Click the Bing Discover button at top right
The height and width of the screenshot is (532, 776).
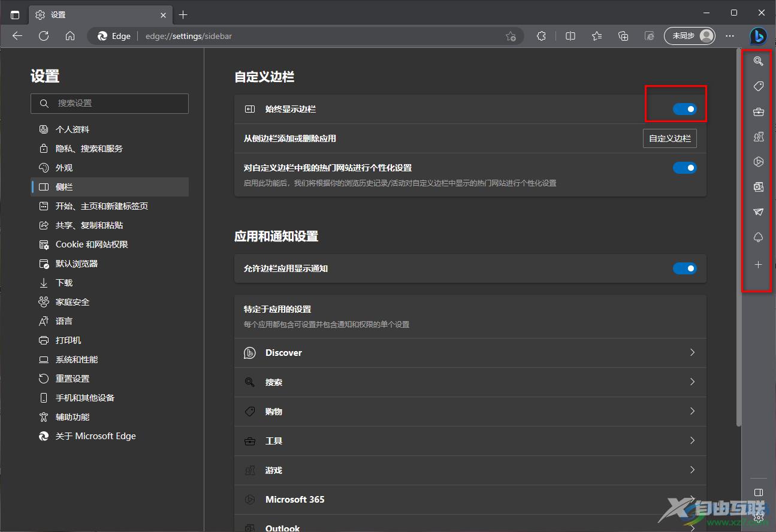point(758,36)
